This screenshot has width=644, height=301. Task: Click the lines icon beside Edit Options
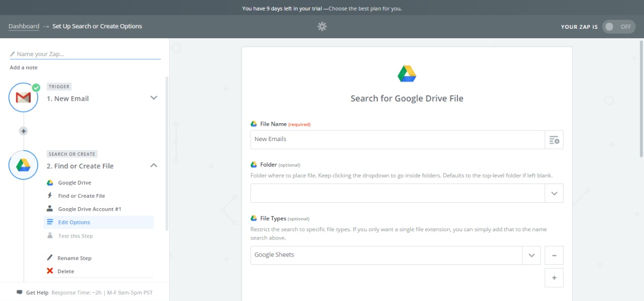point(50,222)
